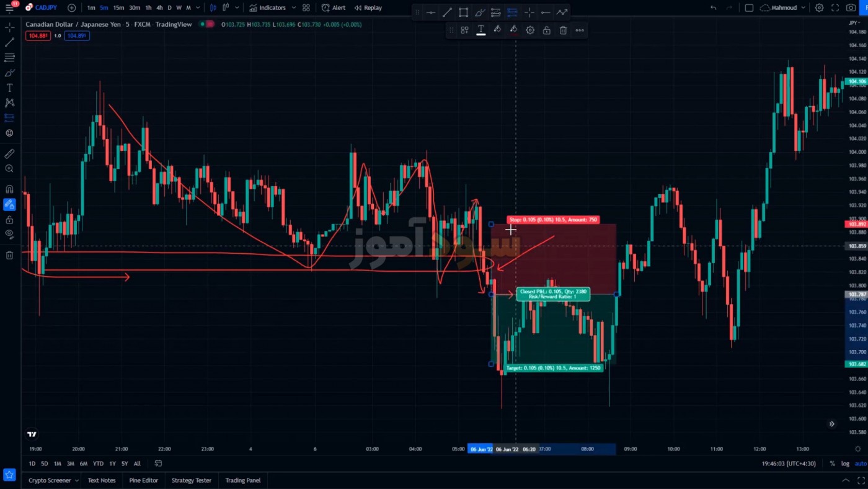
Task: Open the emoji icons tool
Action: tap(9, 133)
